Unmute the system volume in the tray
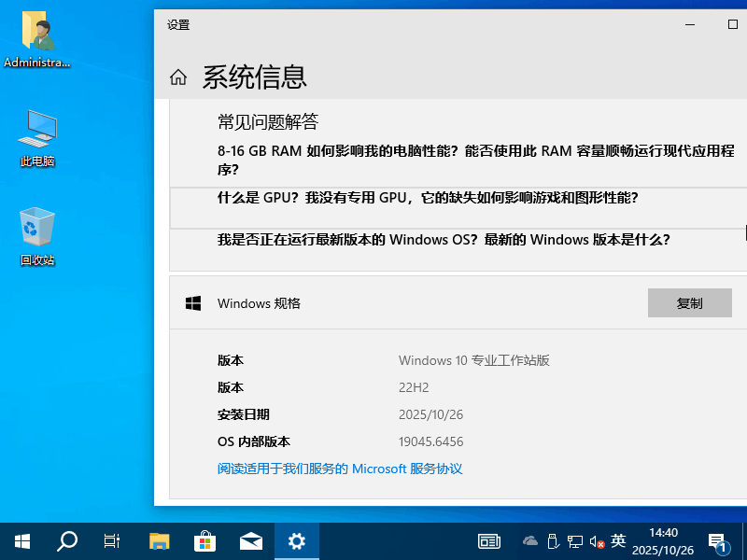Image resolution: width=747 pixels, height=560 pixels. 595,540
